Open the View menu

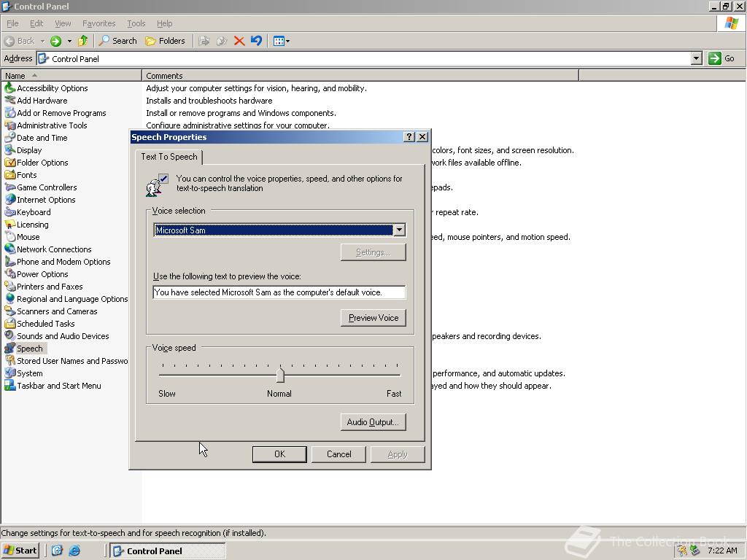point(63,23)
